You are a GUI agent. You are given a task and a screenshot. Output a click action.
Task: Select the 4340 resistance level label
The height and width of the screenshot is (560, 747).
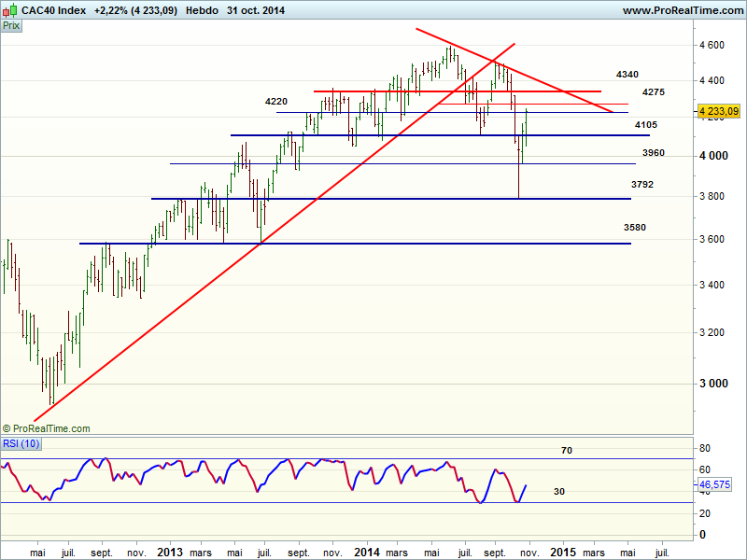[627, 74]
